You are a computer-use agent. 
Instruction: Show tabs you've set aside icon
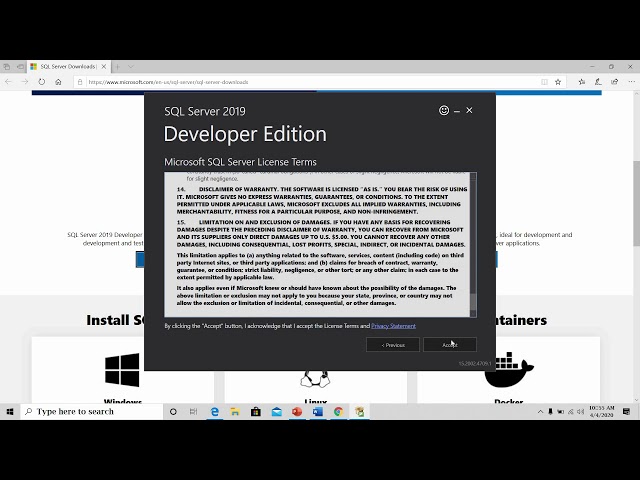click(x=7, y=67)
